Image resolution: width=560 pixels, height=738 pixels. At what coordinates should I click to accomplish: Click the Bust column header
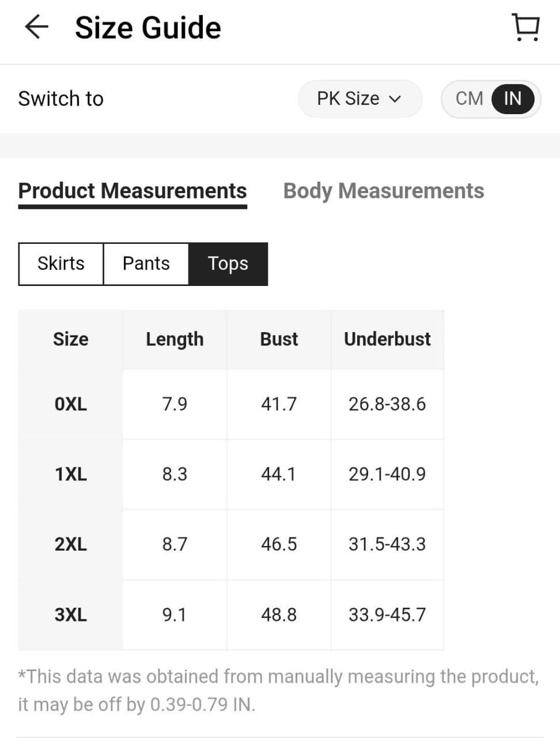(279, 339)
